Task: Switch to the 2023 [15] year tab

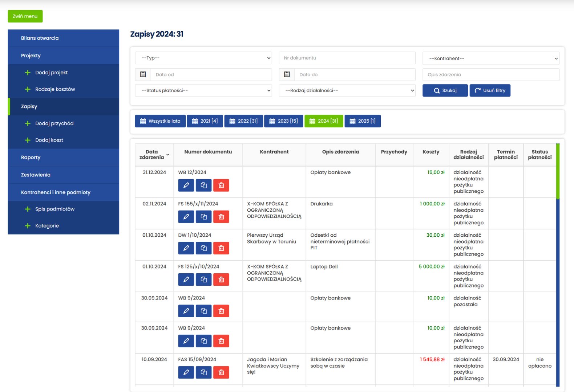Action: (283, 121)
